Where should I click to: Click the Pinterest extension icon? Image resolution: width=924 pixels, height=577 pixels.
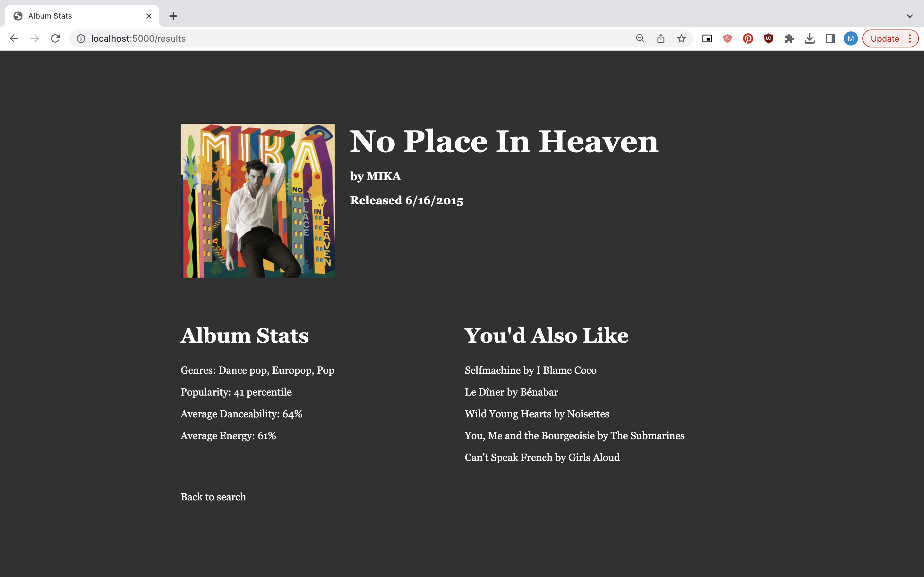pyautogui.click(x=748, y=38)
